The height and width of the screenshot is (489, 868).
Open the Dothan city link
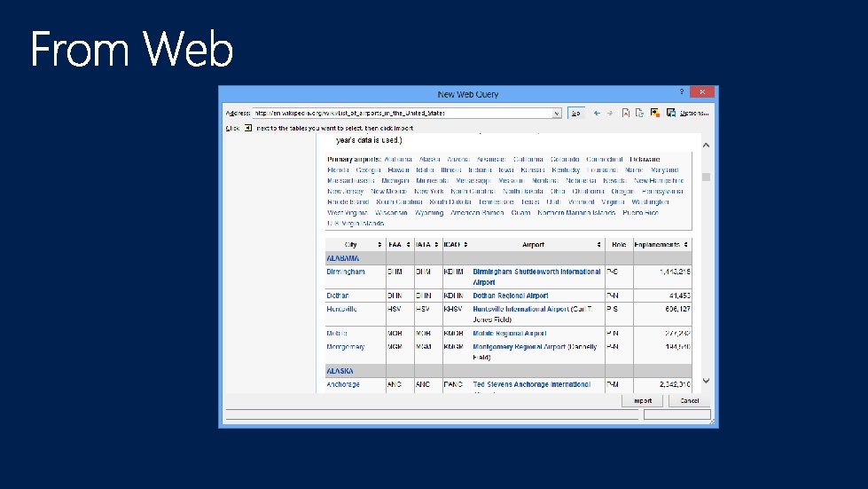point(338,296)
